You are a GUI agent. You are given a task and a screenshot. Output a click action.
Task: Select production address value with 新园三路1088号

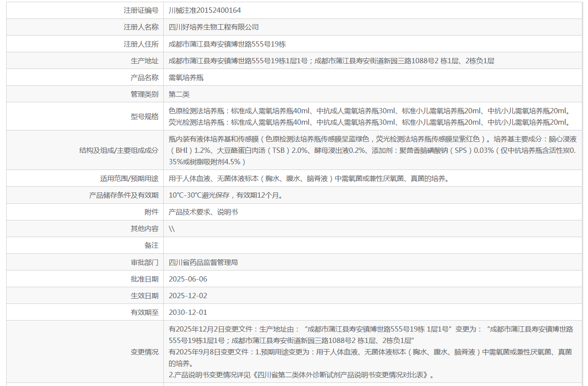[331, 61]
